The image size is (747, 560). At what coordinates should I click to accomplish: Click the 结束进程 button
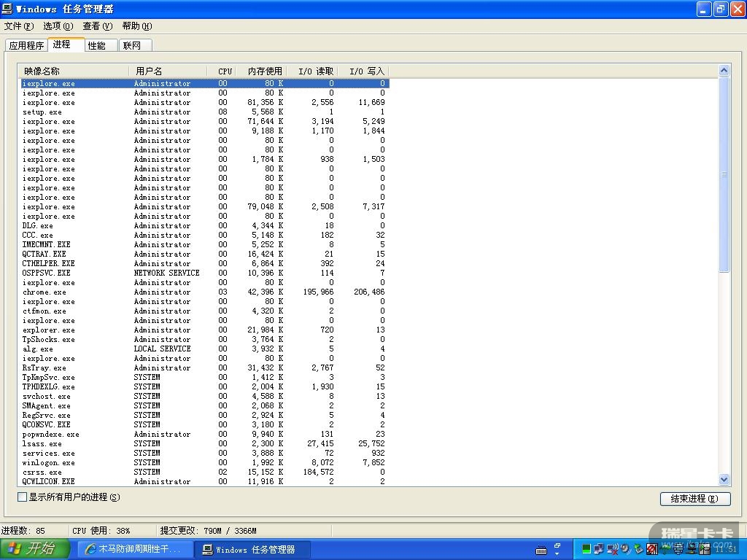(695, 499)
